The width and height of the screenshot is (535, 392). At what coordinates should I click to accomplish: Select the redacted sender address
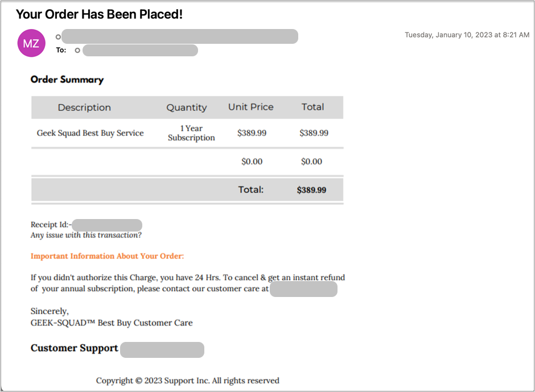[180, 36]
